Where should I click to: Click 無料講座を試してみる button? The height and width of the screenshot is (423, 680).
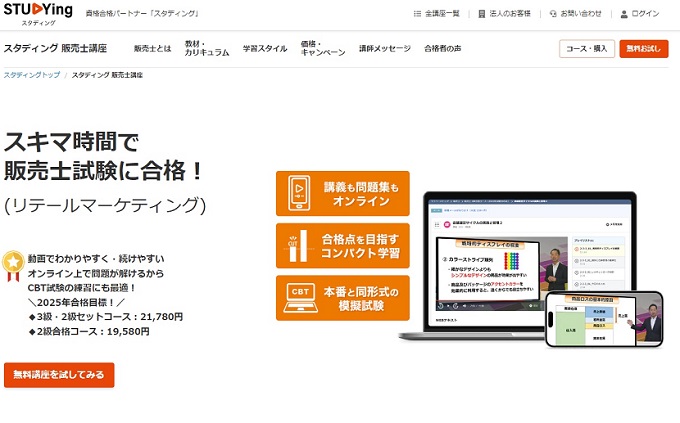(x=59, y=375)
